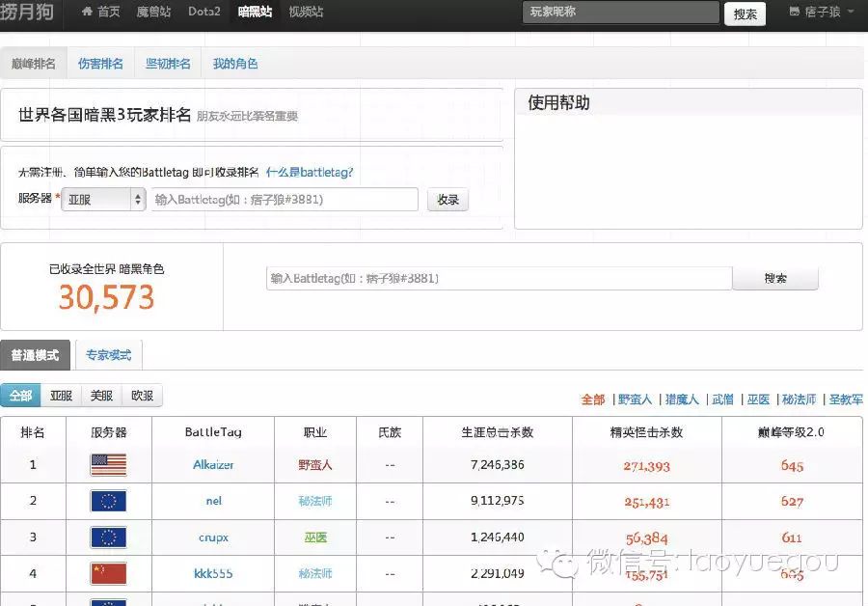Switch to the 伤害排名 tab

click(x=100, y=64)
